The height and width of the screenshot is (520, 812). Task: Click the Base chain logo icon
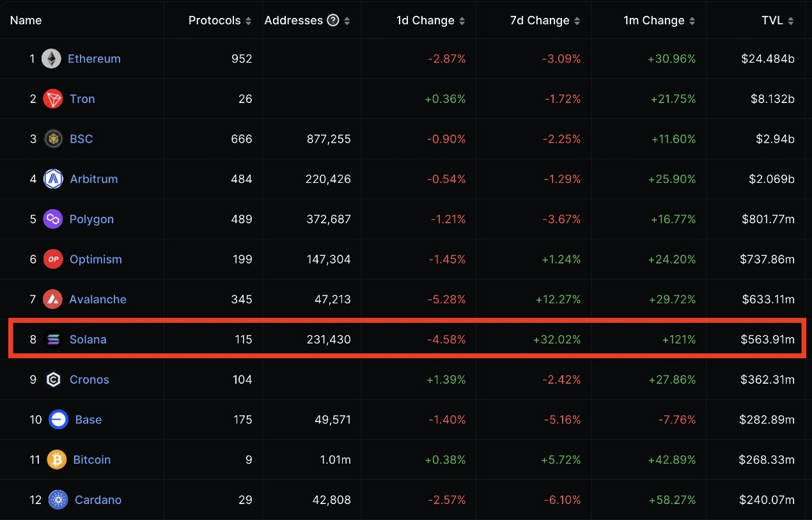[58, 420]
